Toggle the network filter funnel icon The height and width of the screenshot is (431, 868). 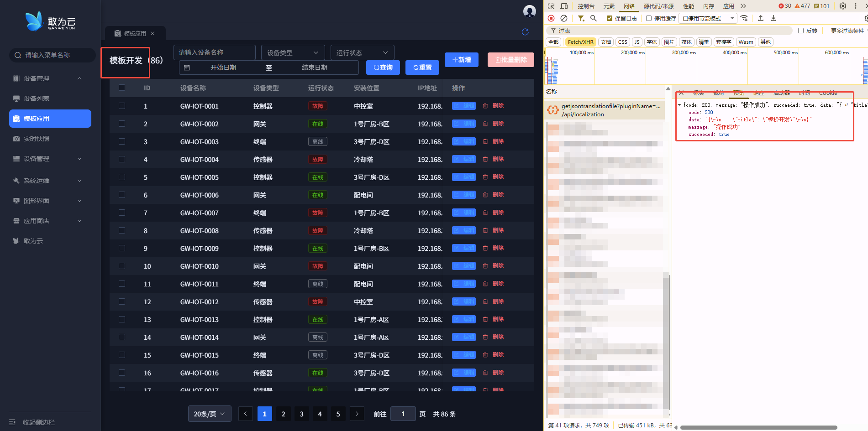pyautogui.click(x=581, y=18)
